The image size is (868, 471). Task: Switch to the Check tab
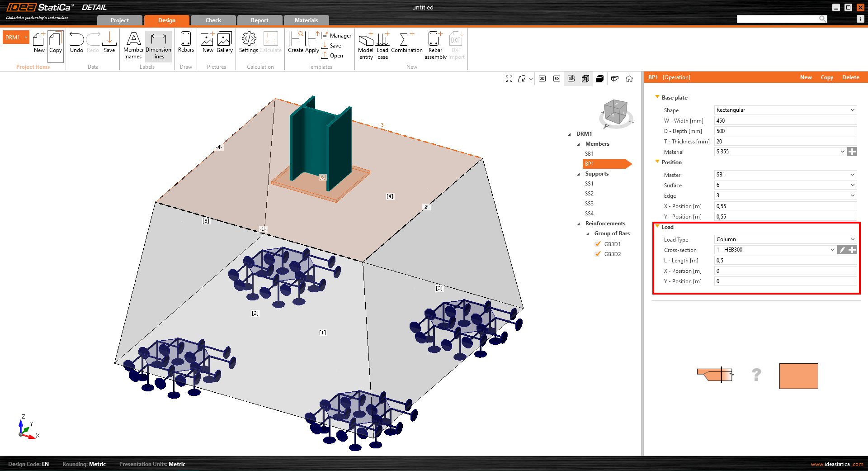pyautogui.click(x=213, y=20)
